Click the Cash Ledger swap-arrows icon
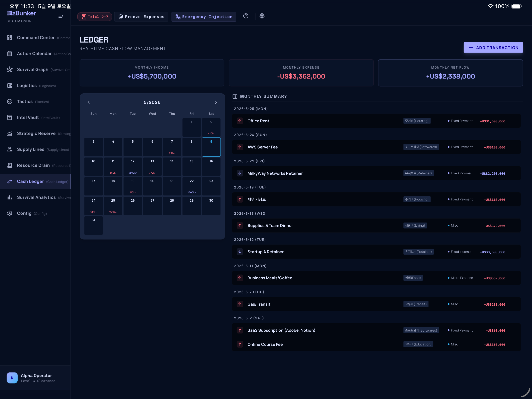The height and width of the screenshot is (399, 532). 10,181
